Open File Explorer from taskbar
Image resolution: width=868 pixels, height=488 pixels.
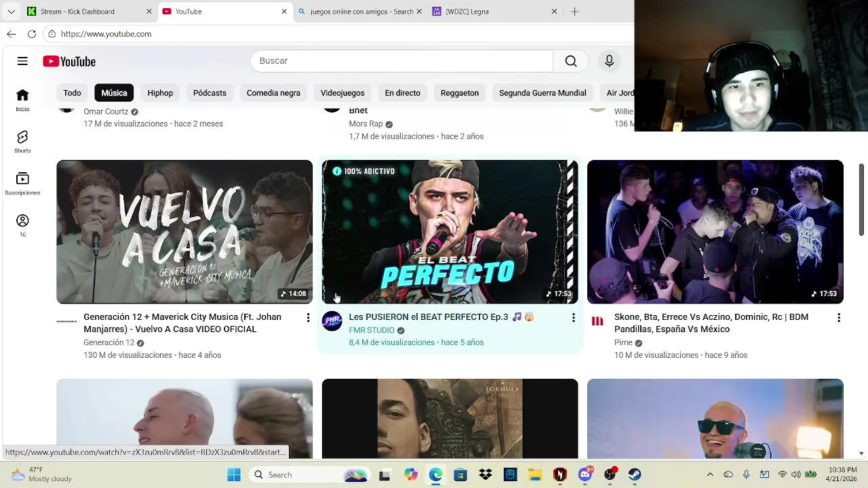coord(535,474)
